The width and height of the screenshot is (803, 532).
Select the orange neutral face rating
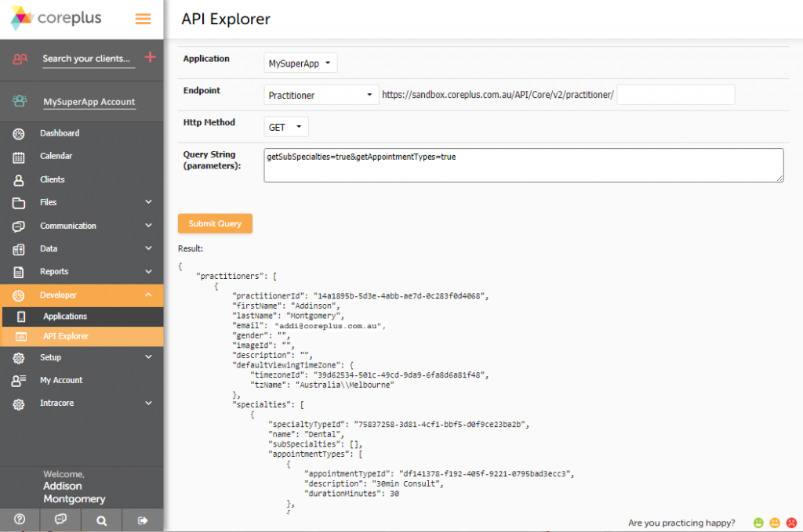tap(775, 522)
